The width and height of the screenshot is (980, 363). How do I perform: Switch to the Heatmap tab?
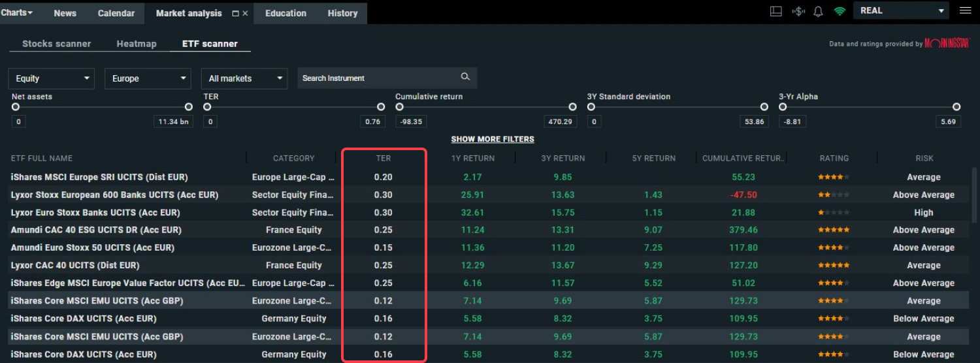137,44
